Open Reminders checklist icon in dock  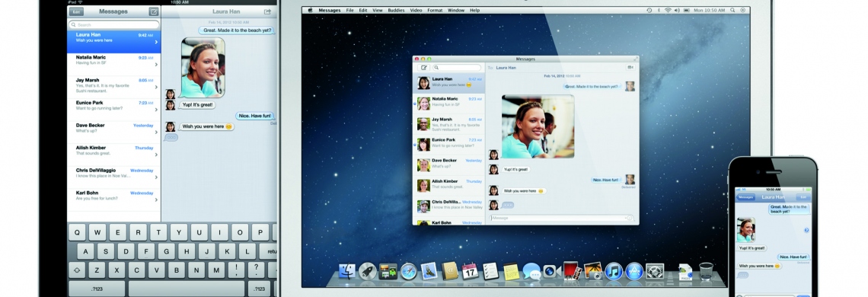(490, 272)
